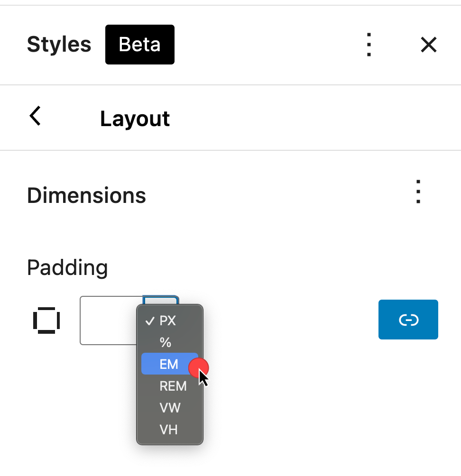Go back from the Layout screen

tap(36, 117)
